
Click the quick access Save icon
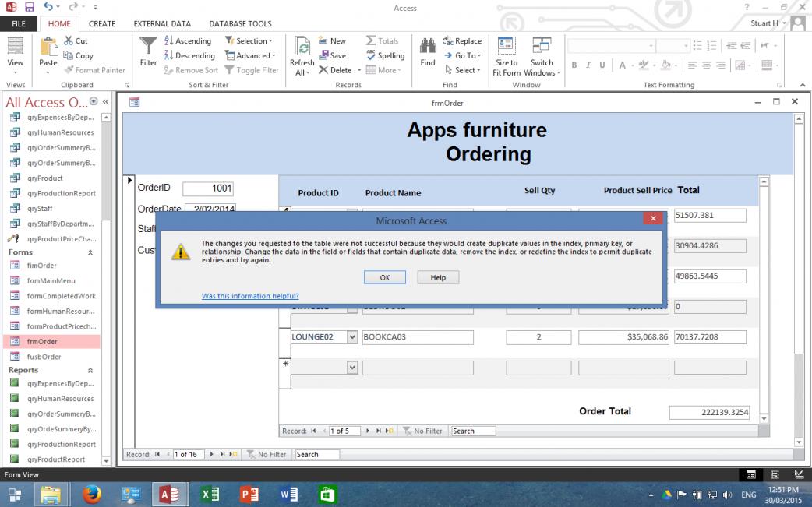30,7
